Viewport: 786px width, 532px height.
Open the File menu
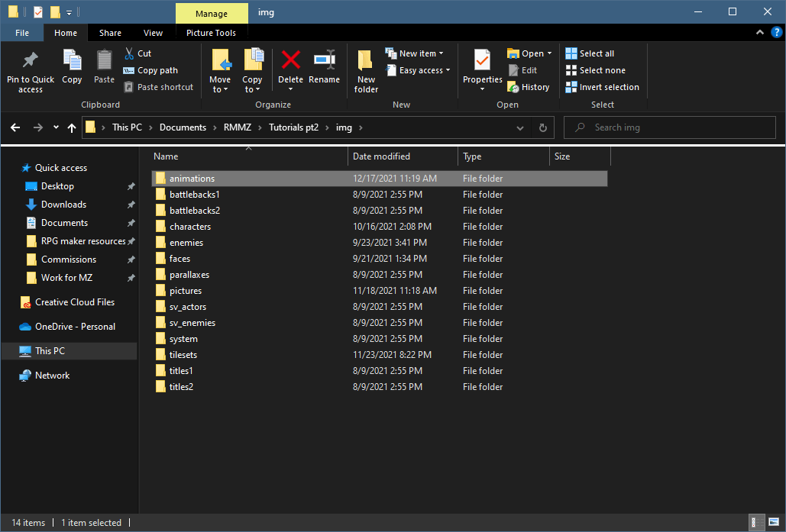point(22,33)
